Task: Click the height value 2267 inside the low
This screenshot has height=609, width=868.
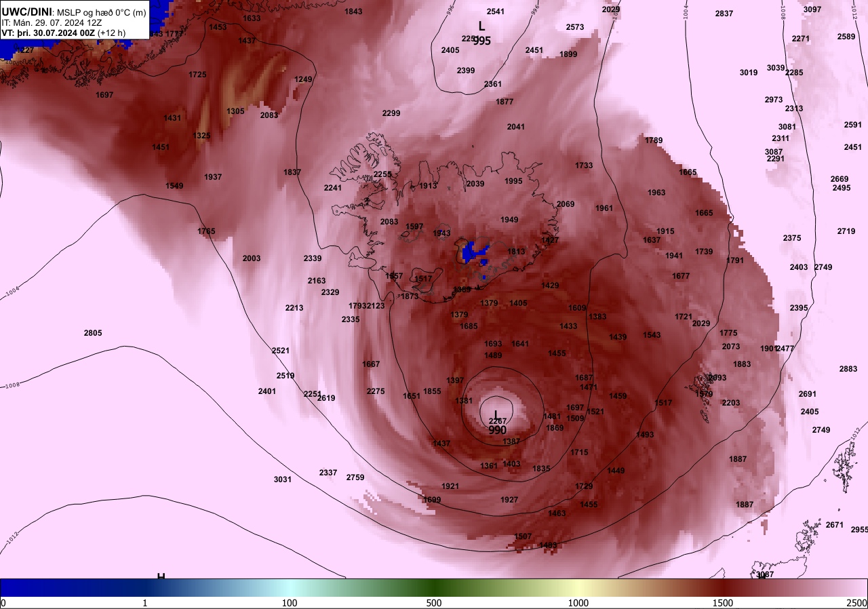Action: pyautogui.click(x=497, y=421)
